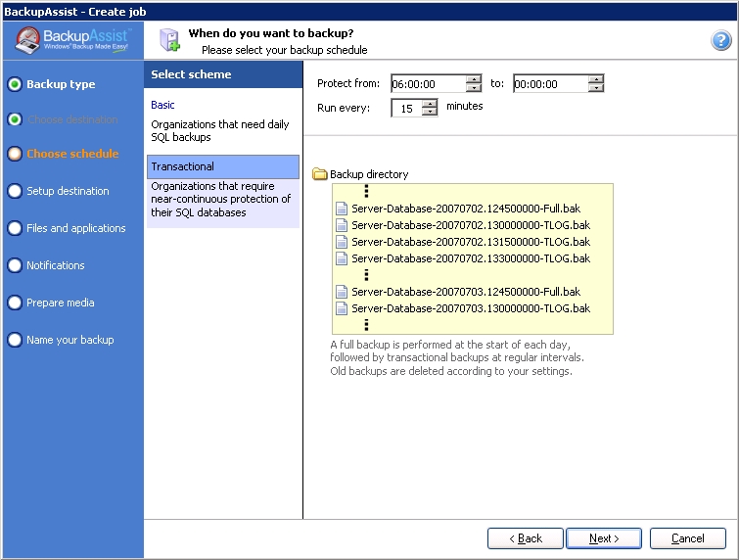Click the Choose destination step label
The width and height of the screenshot is (739, 560).
click(x=72, y=119)
